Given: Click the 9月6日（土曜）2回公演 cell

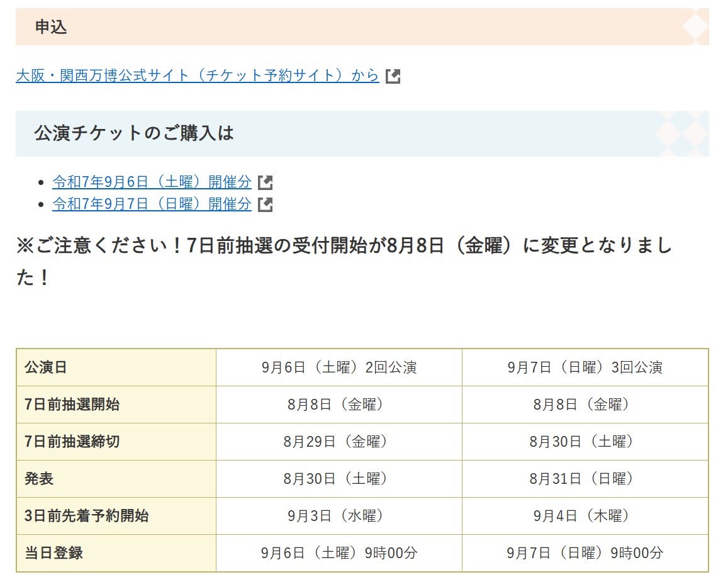Looking at the screenshot, I should [x=339, y=367].
